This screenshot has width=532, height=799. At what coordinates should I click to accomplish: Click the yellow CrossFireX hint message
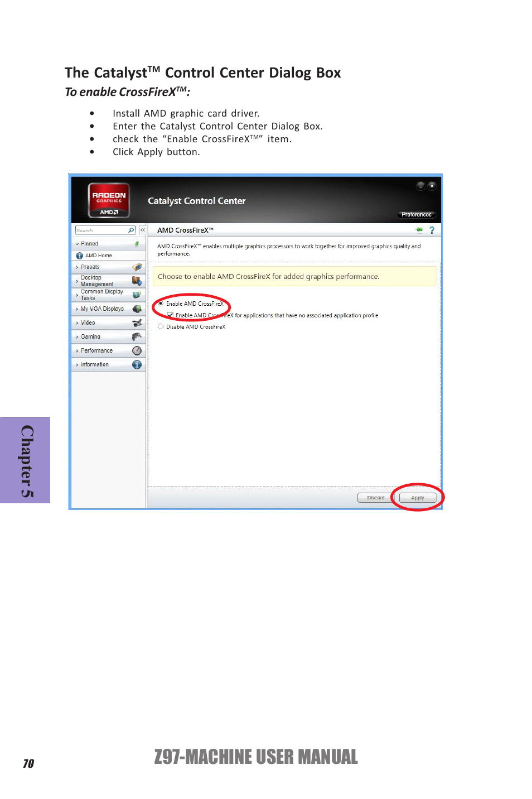click(x=294, y=276)
